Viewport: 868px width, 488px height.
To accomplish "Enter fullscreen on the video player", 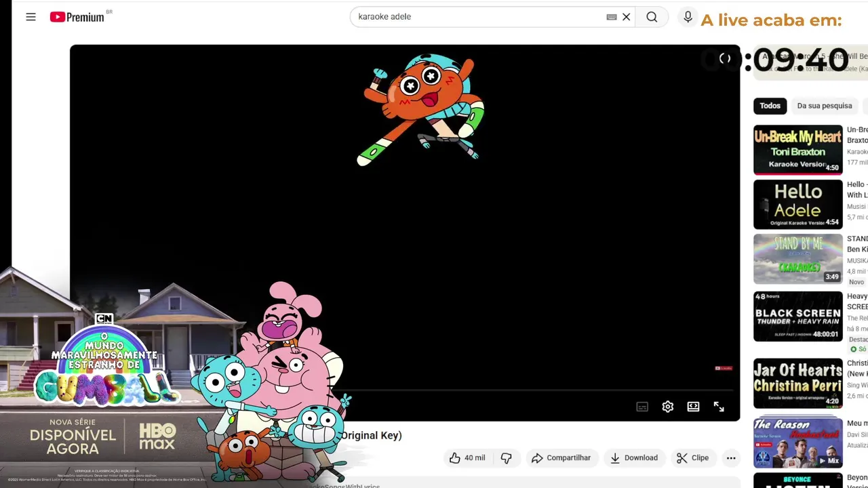I will 719,407.
